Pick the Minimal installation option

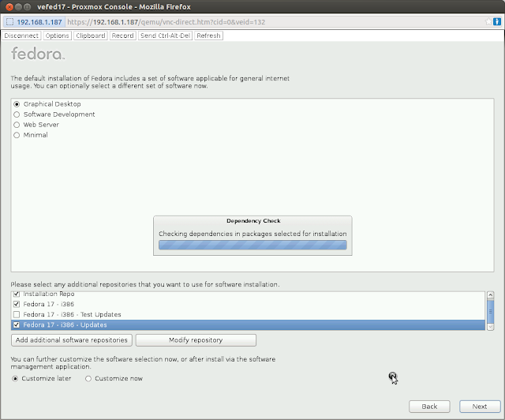17,135
